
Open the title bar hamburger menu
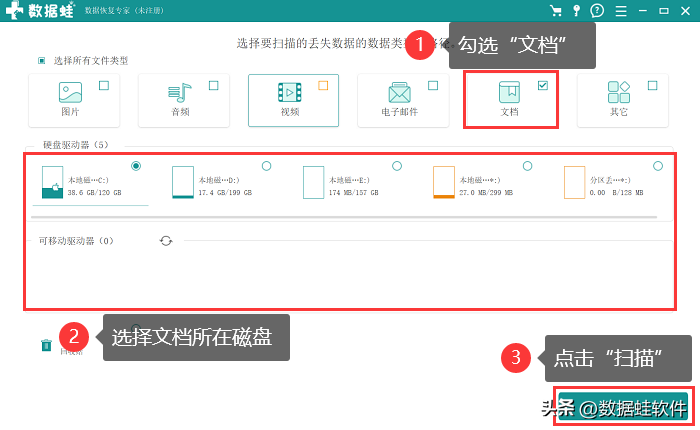tap(622, 11)
